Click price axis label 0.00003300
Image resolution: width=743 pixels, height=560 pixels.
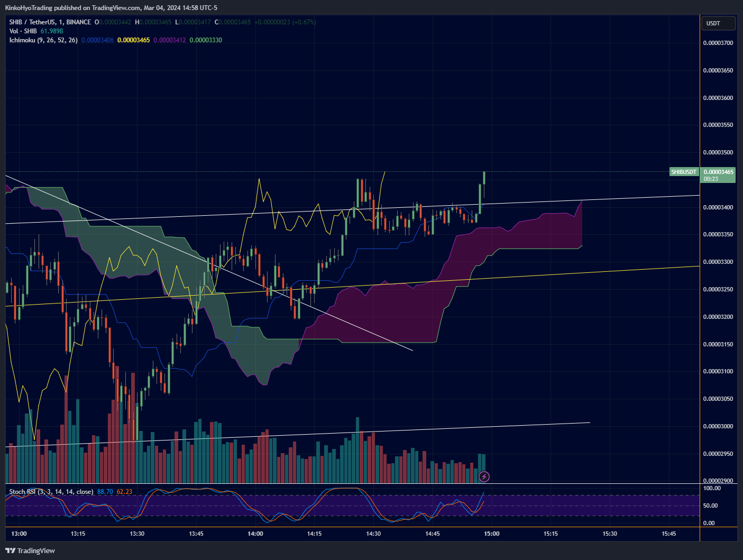point(718,262)
